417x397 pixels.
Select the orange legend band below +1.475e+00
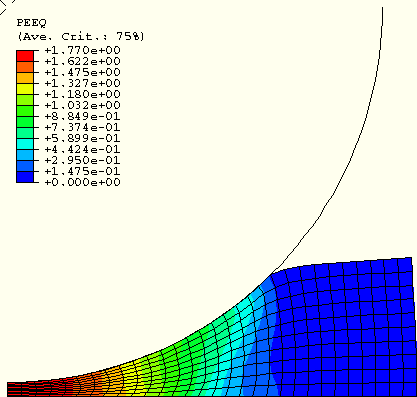point(25,78)
